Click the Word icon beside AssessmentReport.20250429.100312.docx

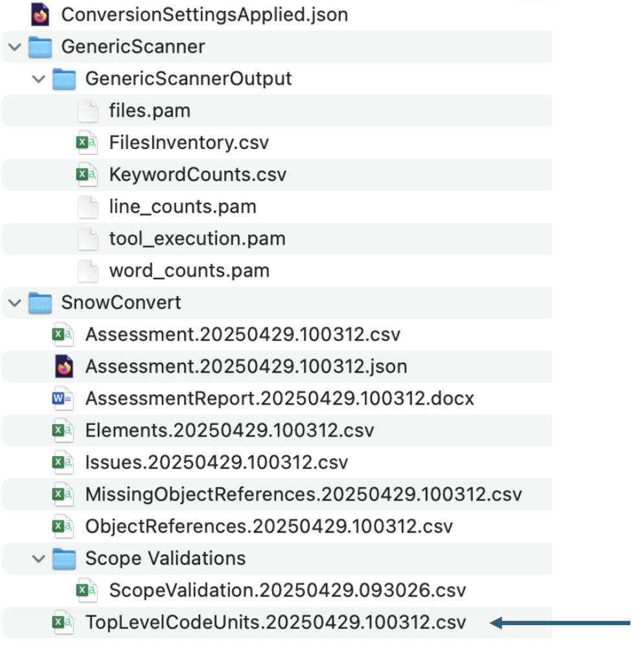(63, 398)
